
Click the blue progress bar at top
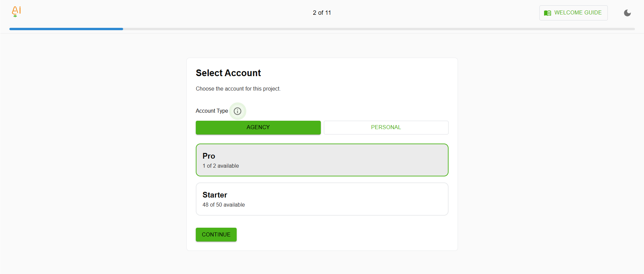(66, 29)
